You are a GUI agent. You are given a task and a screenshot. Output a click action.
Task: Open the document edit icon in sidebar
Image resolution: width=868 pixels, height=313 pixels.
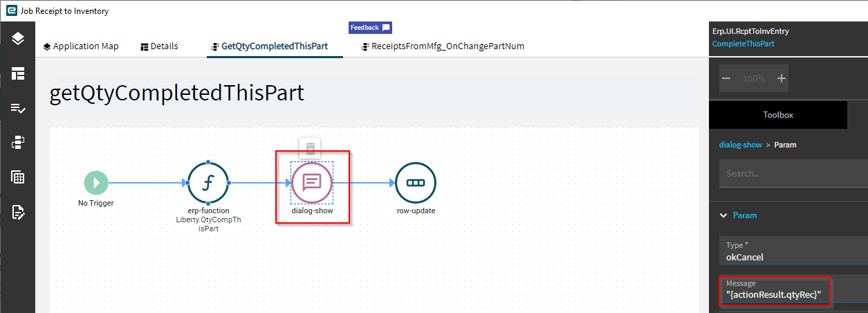(x=18, y=212)
